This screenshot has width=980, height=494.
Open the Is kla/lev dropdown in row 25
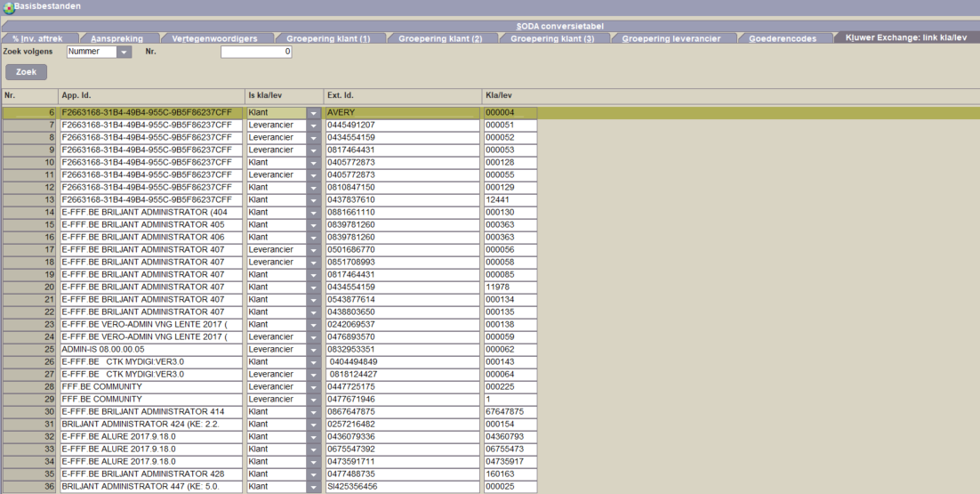coord(313,350)
